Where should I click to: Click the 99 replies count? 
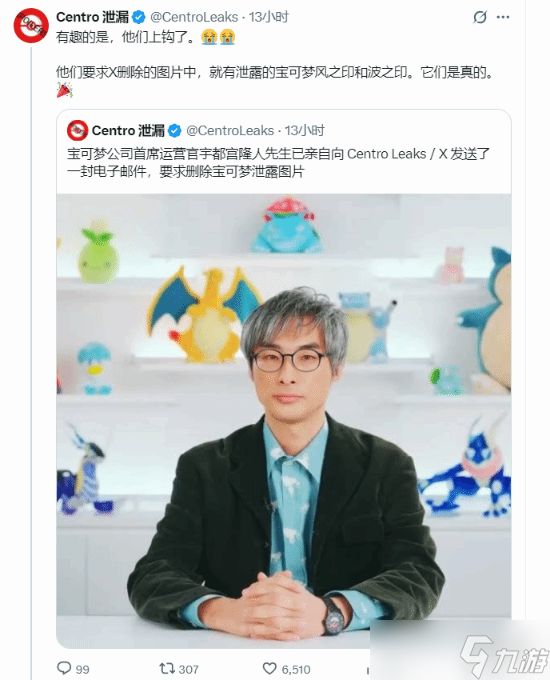coord(82,670)
